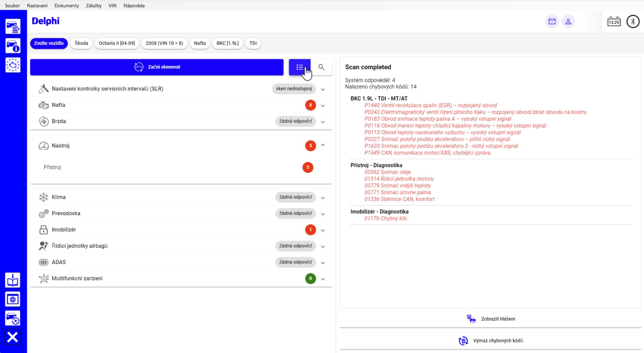Open the engine diagnostics sidebar icon

click(x=13, y=65)
